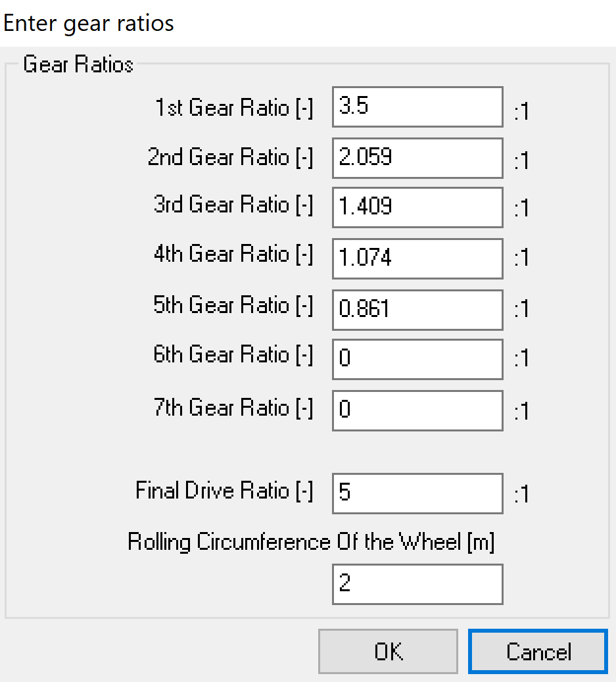Select the 2nd Gear Ratio text box
This screenshot has width=616, height=682.
tap(417, 157)
